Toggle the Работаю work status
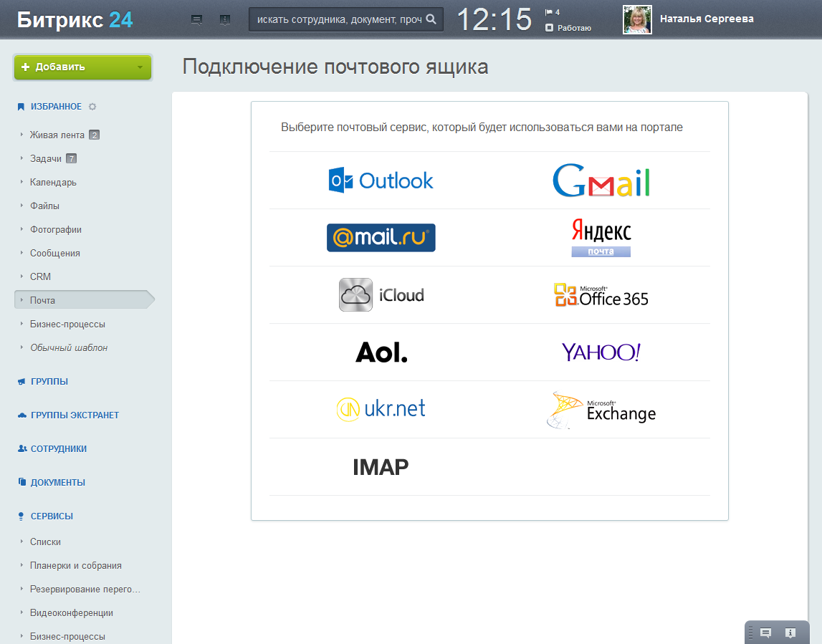This screenshot has height=644, width=822. pyautogui.click(x=568, y=28)
